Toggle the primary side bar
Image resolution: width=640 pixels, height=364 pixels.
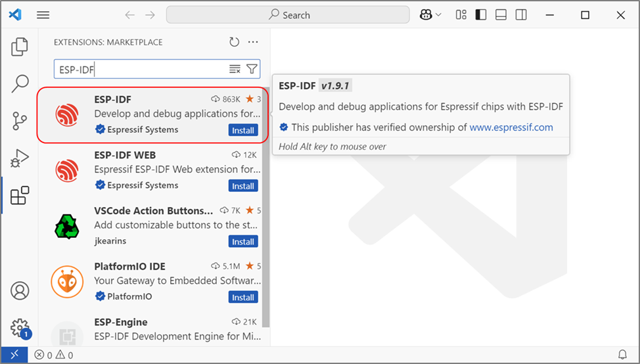pyautogui.click(x=481, y=15)
